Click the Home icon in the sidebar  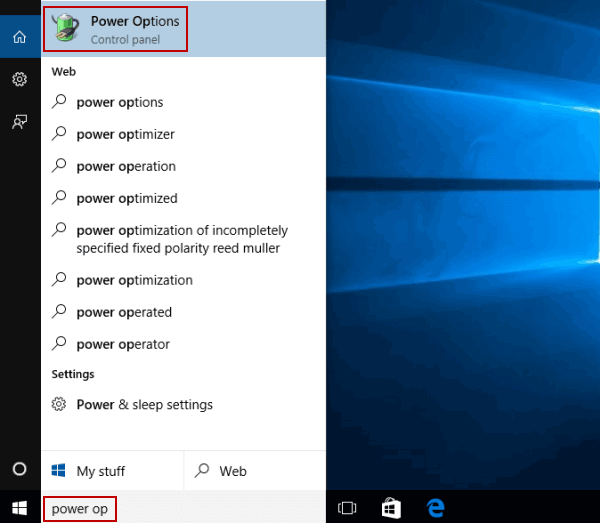pyautogui.click(x=20, y=38)
